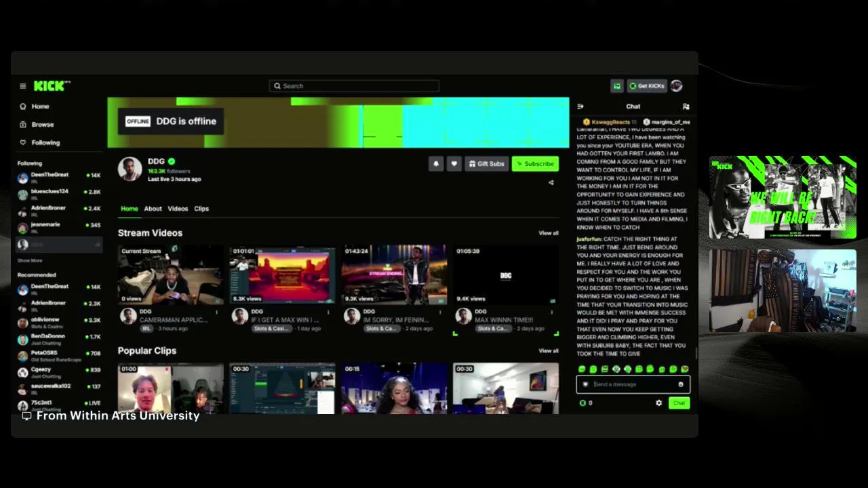Open options menu for IM SORRY, IM FEININ video

click(440, 312)
